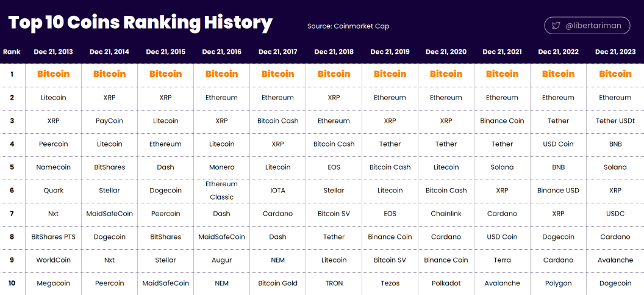
Task: Click the Rank column header
Action: [12, 52]
